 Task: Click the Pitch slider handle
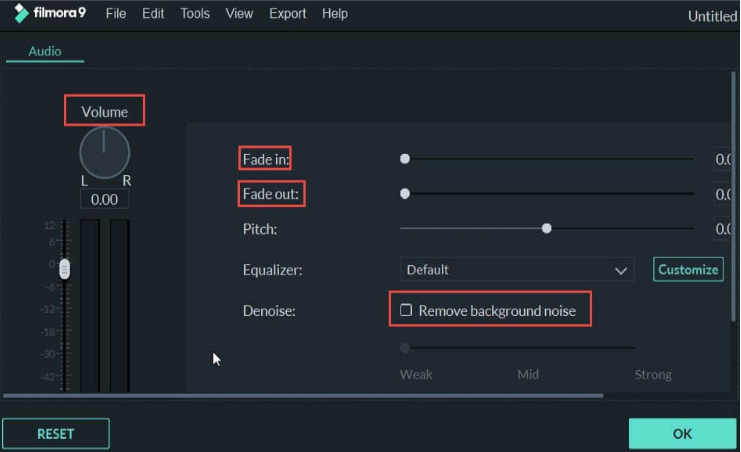click(x=546, y=229)
